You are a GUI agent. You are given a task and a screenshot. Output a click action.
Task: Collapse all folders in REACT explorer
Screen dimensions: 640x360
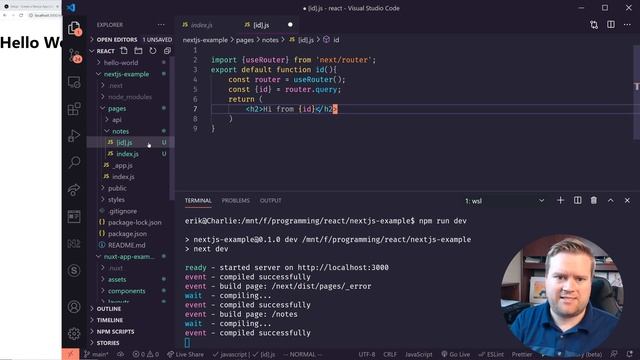tap(167, 51)
